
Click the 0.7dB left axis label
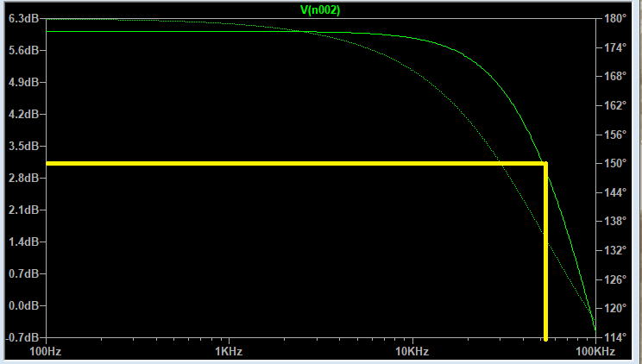coord(24,273)
